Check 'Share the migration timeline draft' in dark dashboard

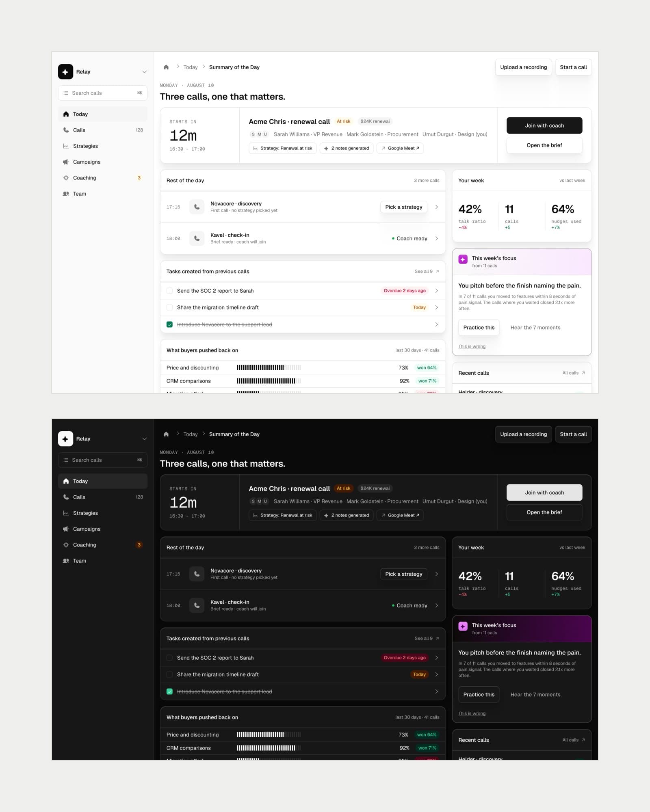point(169,675)
